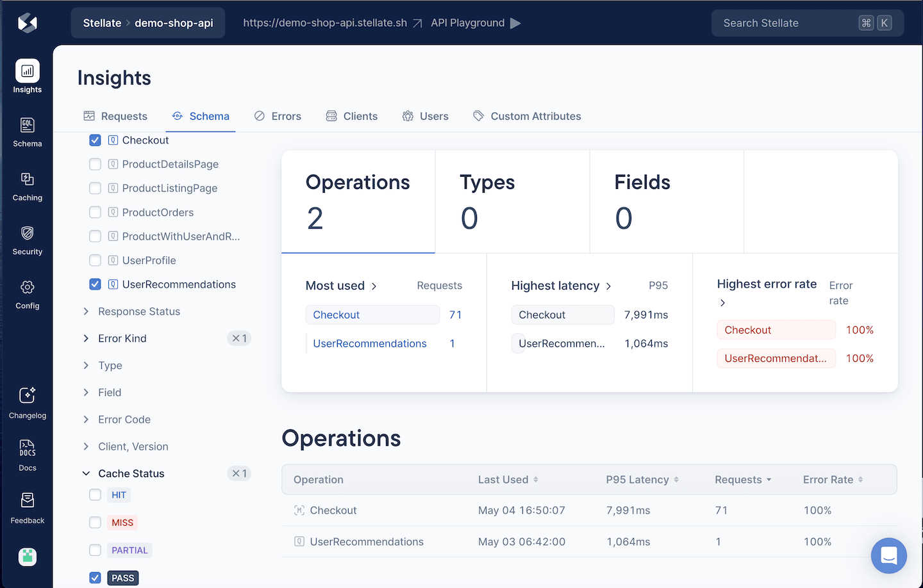Open Docs from the sidebar
The width and height of the screenshot is (923, 588).
pyautogui.click(x=27, y=455)
